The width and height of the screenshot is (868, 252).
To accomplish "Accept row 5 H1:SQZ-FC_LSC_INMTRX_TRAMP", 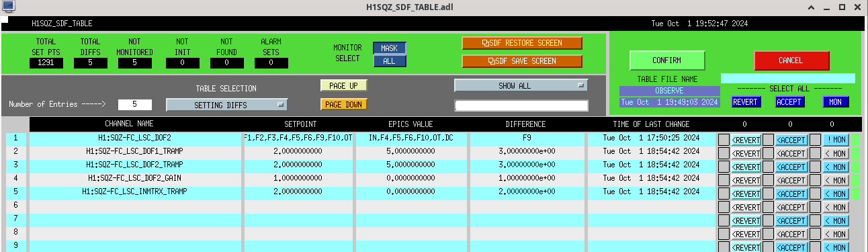I will [791, 194].
